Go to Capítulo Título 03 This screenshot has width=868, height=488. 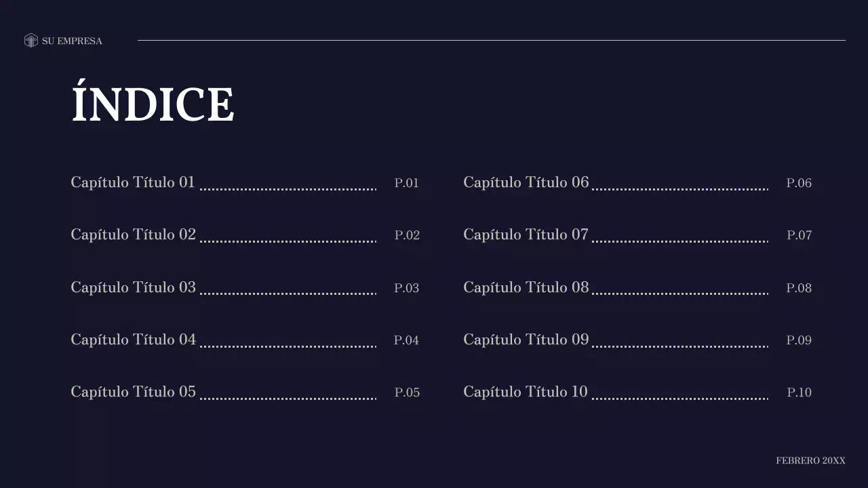(133, 287)
